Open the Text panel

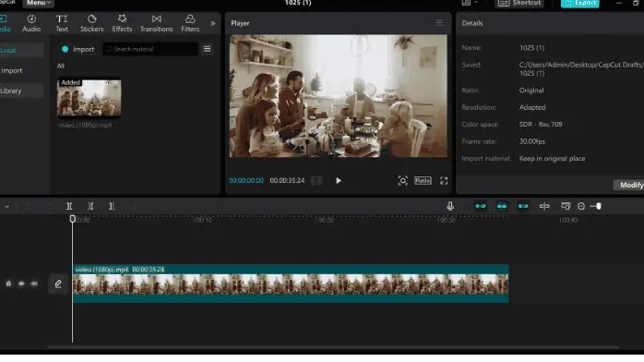pyautogui.click(x=62, y=23)
